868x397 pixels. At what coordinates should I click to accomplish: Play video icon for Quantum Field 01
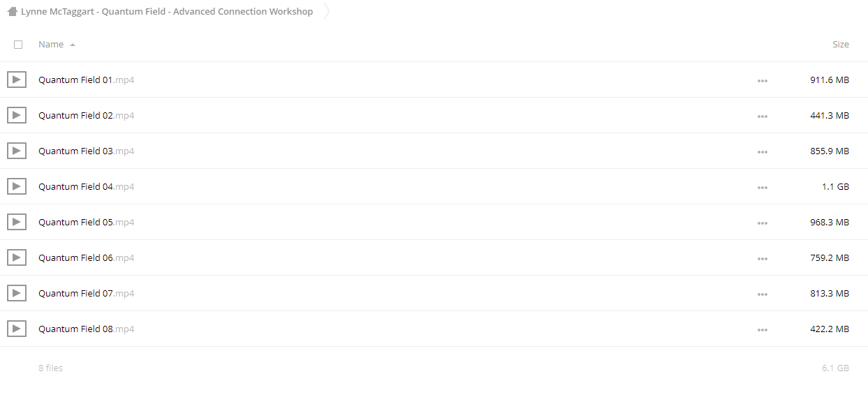[17, 80]
